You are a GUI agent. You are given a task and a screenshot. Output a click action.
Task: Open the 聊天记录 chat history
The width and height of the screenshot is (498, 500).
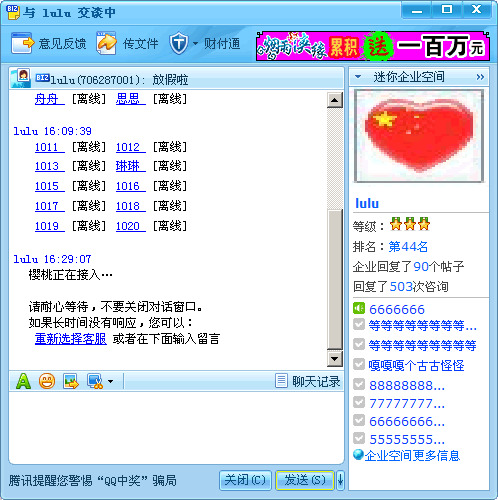pyautogui.click(x=308, y=381)
